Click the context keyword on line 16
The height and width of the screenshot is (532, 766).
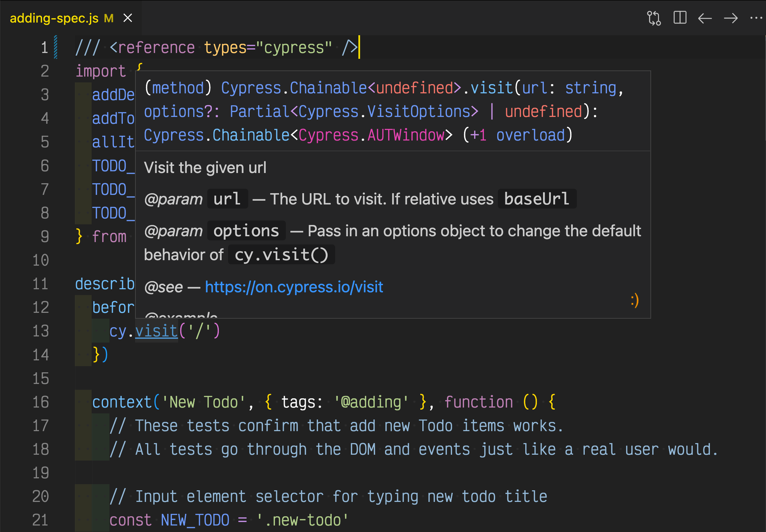122,402
